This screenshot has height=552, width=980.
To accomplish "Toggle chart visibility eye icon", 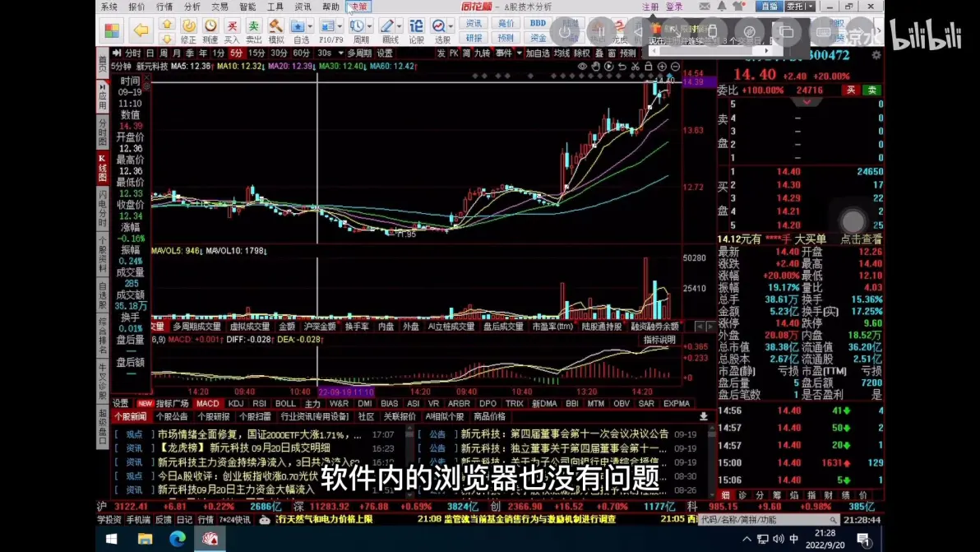I will [583, 67].
